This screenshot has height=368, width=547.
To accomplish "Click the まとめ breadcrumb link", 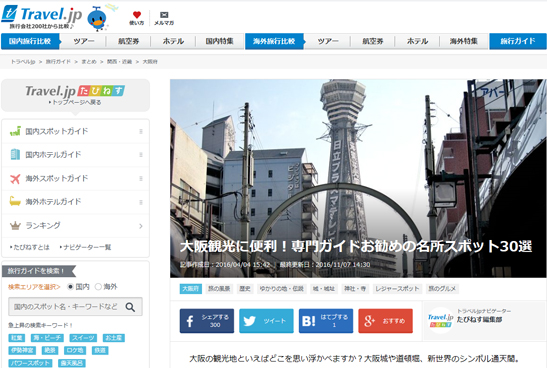I will point(89,62).
